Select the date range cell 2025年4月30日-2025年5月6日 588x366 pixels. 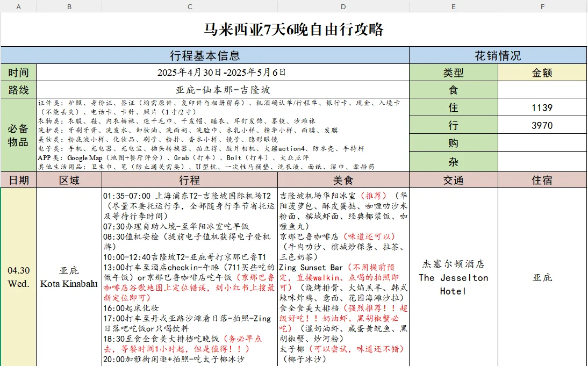pyautogui.click(x=223, y=72)
